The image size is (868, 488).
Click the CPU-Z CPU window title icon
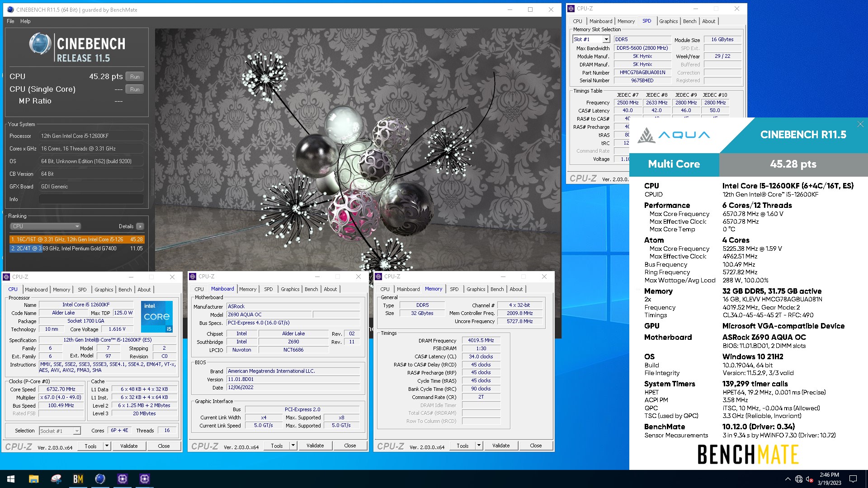pos(7,277)
